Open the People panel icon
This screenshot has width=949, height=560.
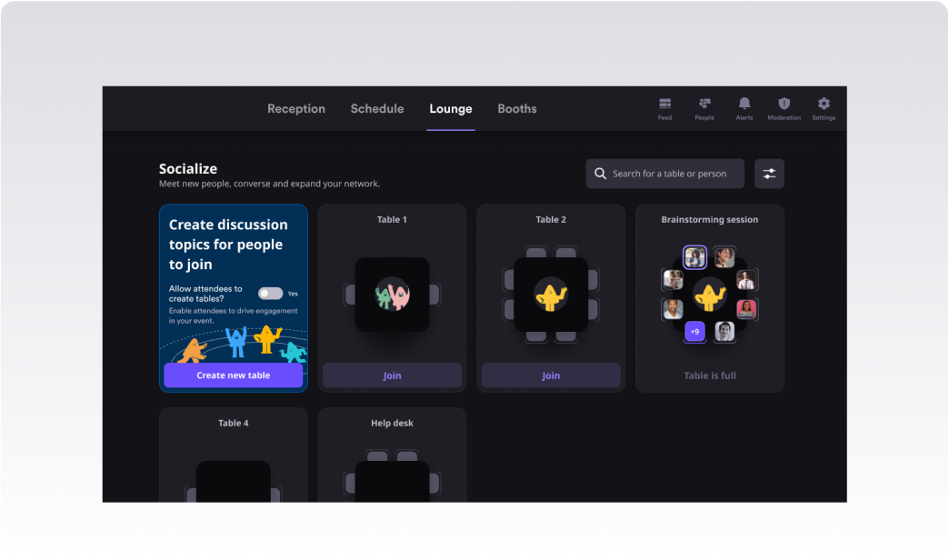[x=704, y=105]
